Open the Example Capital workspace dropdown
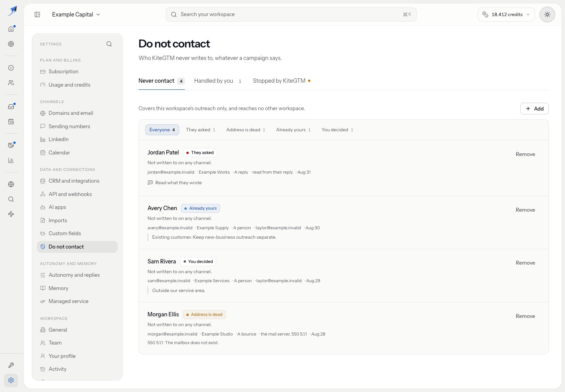Screen dimensions: 565x392 click(x=76, y=15)
